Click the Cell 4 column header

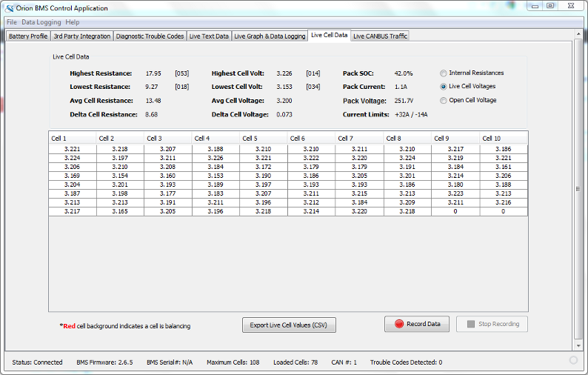pos(216,138)
